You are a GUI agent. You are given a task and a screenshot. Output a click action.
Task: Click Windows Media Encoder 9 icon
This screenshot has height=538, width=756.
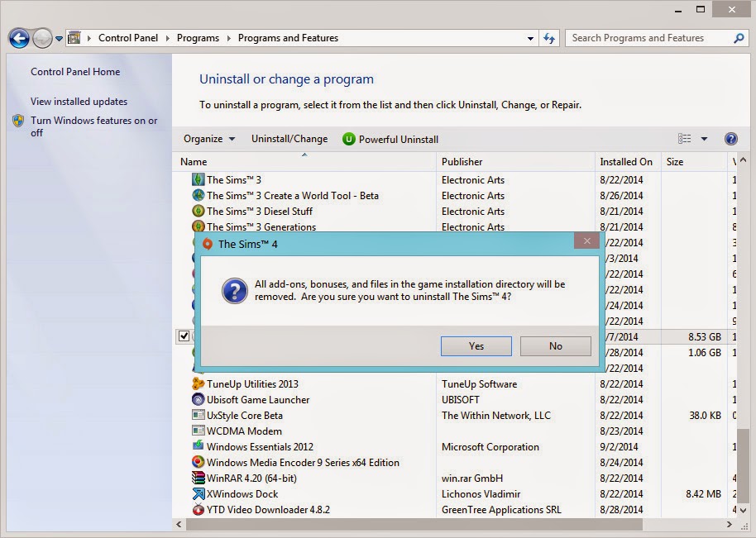point(199,462)
